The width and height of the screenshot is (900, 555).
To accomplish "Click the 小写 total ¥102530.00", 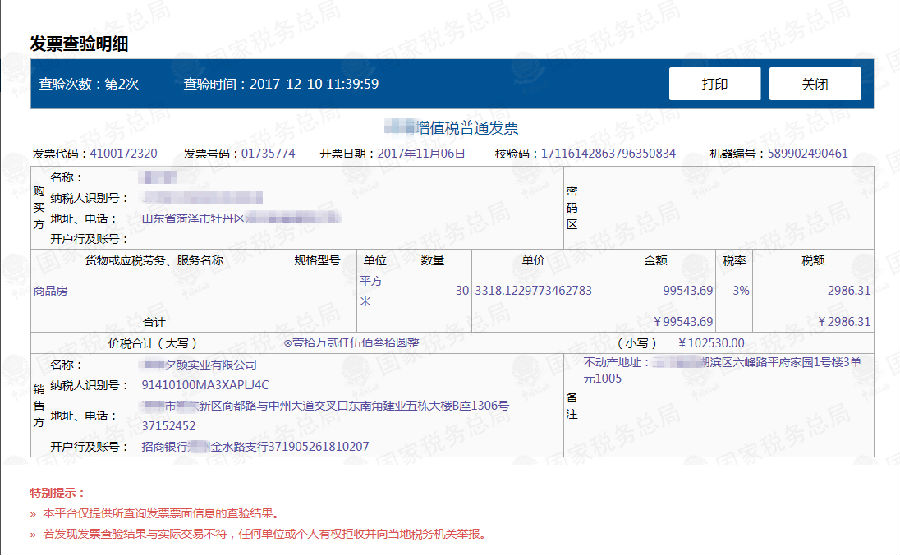I will coord(710,342).
